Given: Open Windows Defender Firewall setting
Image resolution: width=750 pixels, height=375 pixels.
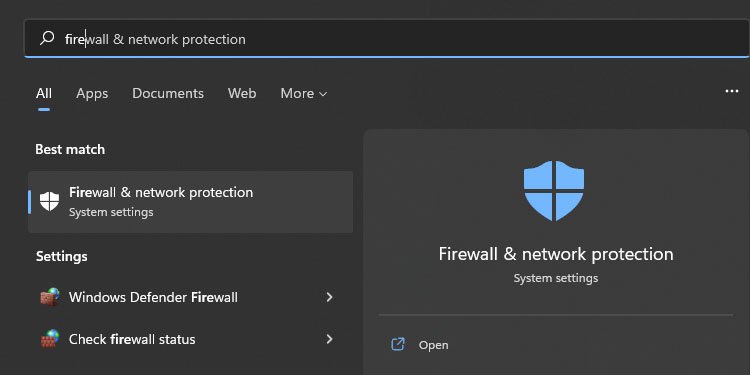Looking at the screenshot, I should point(187,298).
